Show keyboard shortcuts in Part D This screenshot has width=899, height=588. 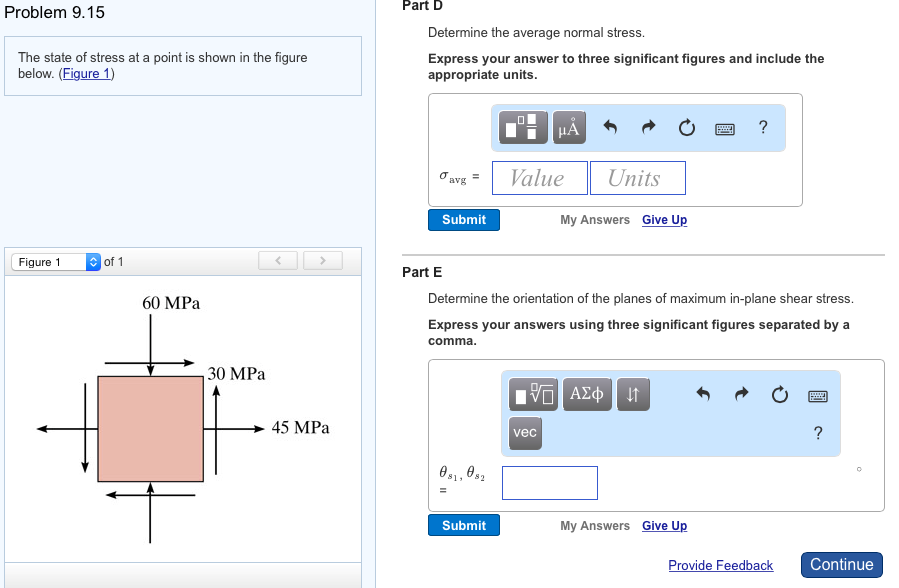click(x=725, y=129)
